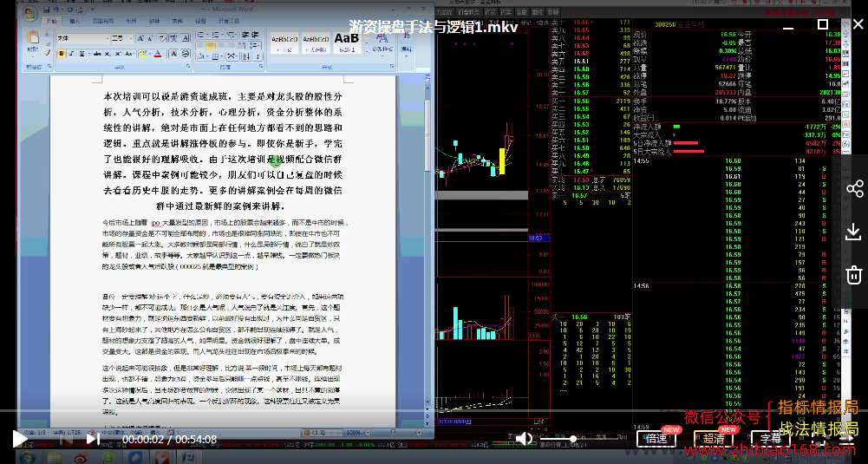Viewport: 868px width, 464px height.
Task: Save the Word document via quick access
Action: [x=47, y=10]
